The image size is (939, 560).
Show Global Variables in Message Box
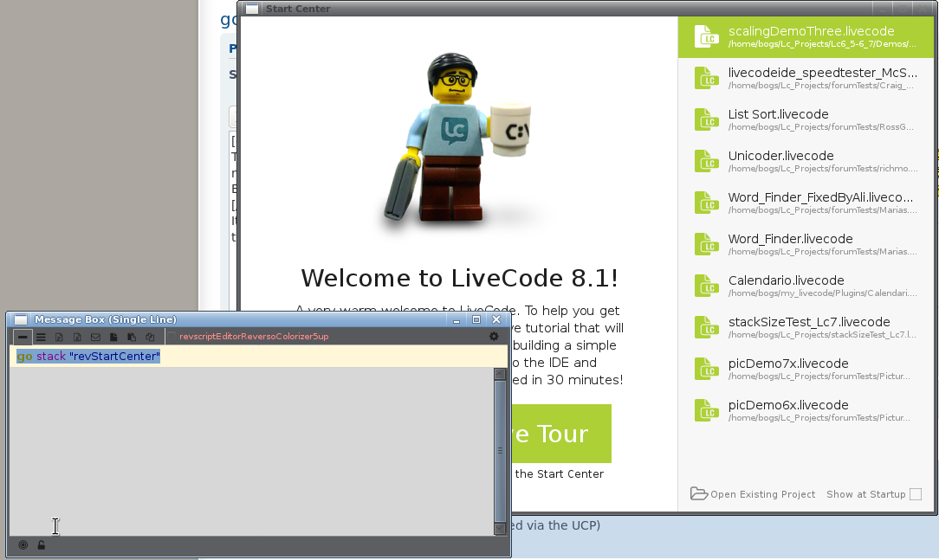tap(76, 337)
